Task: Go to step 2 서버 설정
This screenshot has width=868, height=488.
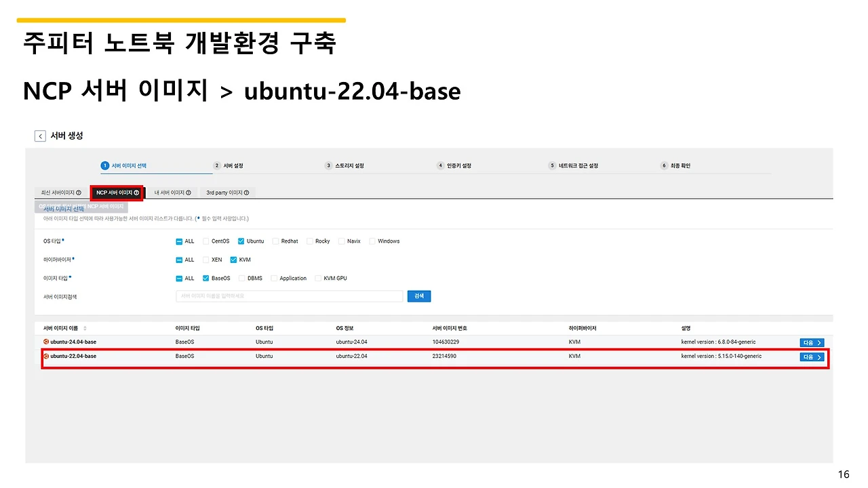Action: (x=229, y=165)
